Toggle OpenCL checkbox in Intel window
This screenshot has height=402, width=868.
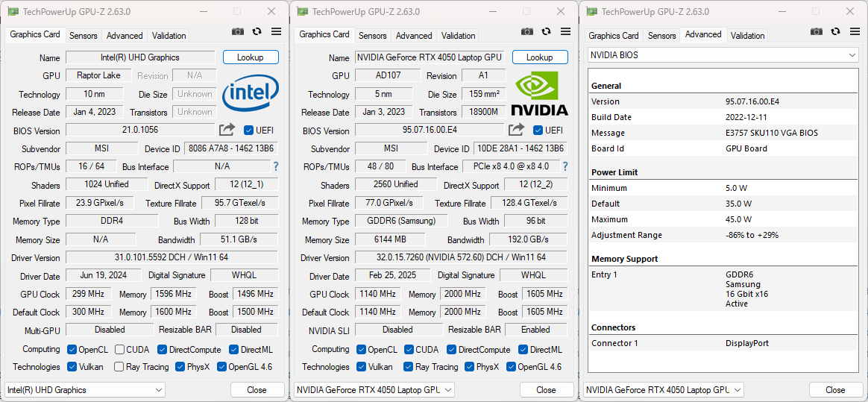72,349
